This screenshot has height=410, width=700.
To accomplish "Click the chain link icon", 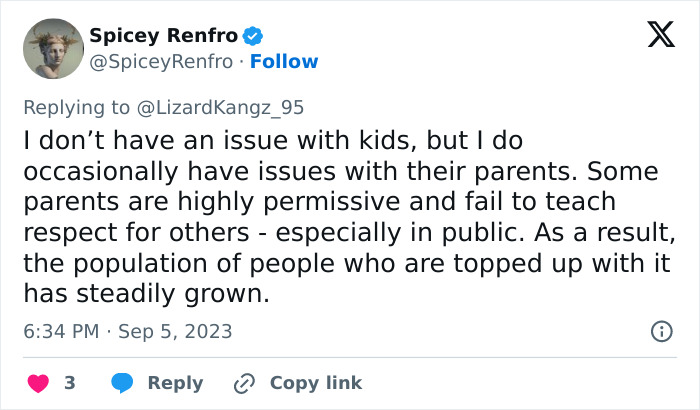I will (x=244, y=383).
